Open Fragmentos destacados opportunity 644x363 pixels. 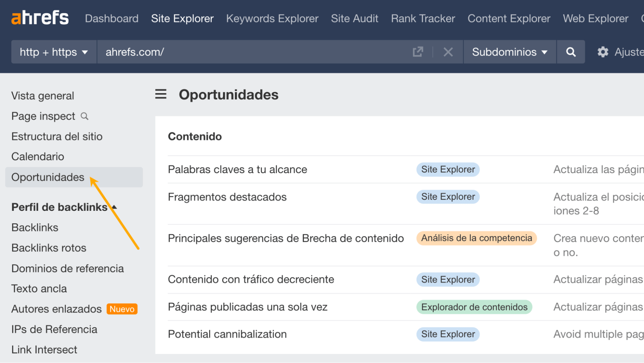tap(227, 197)
